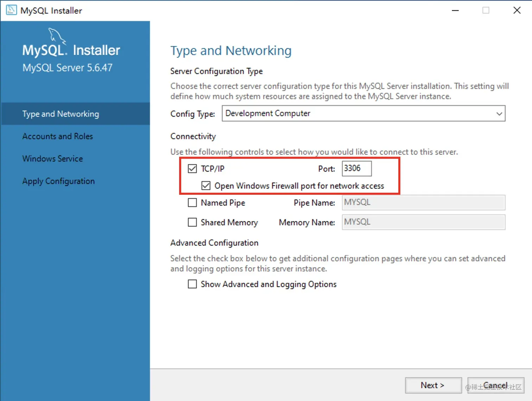Screen dimensions: 532x401
Task: Click into the Port field 3306
Action: click(x=356, y=168)
